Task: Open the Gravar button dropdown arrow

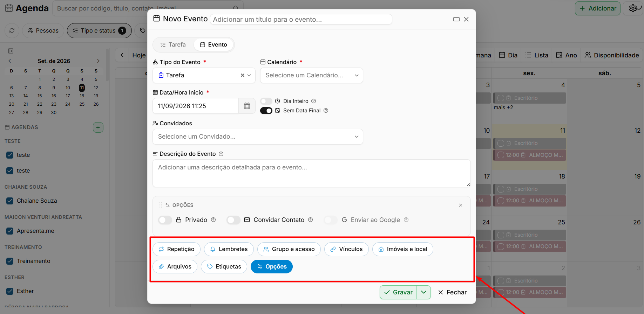Action: pyautogui.click(x=423, y=292)
